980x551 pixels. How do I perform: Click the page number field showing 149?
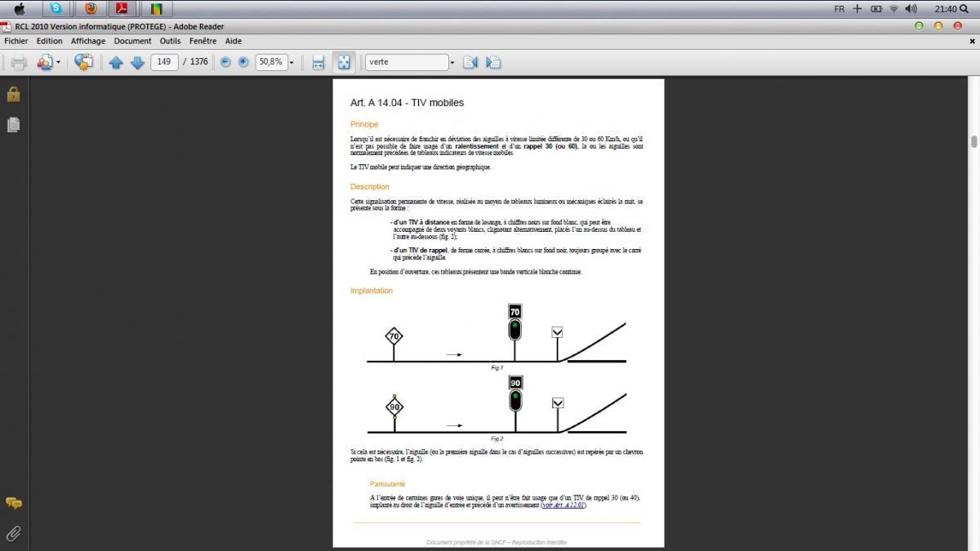click(164, 62)
